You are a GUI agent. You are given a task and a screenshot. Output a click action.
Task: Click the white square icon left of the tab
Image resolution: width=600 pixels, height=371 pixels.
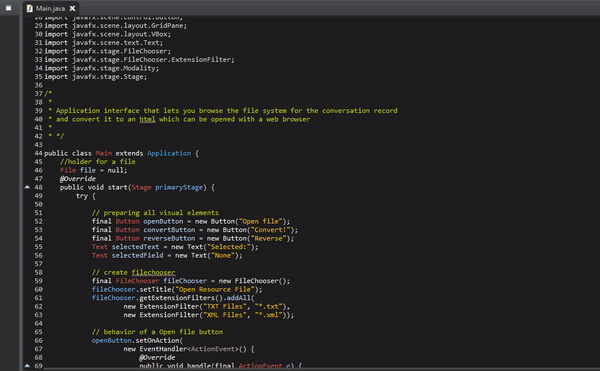pos(8,8)
